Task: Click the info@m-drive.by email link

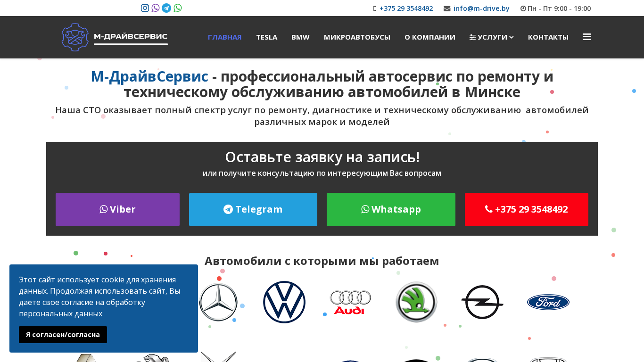Action: (481, 8)
